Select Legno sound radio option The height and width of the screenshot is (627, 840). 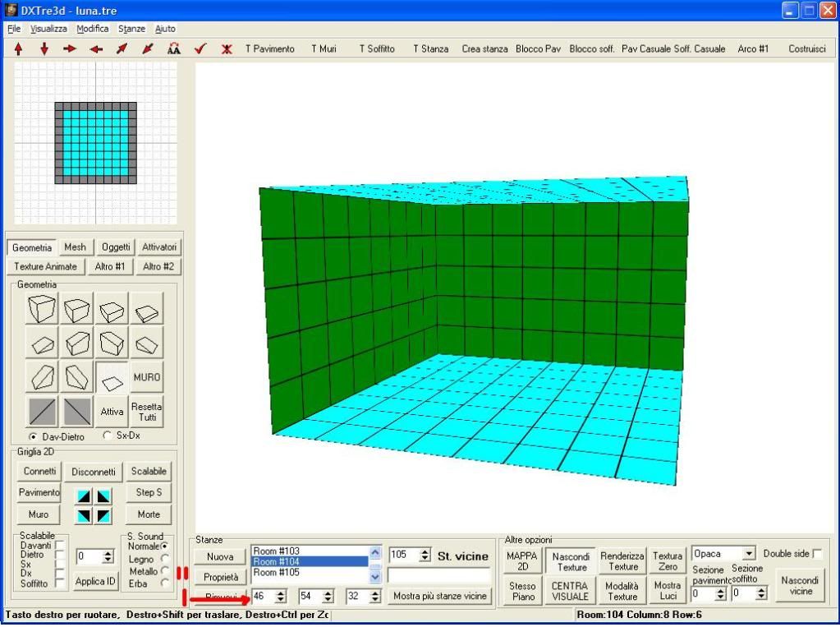[166, 559]
